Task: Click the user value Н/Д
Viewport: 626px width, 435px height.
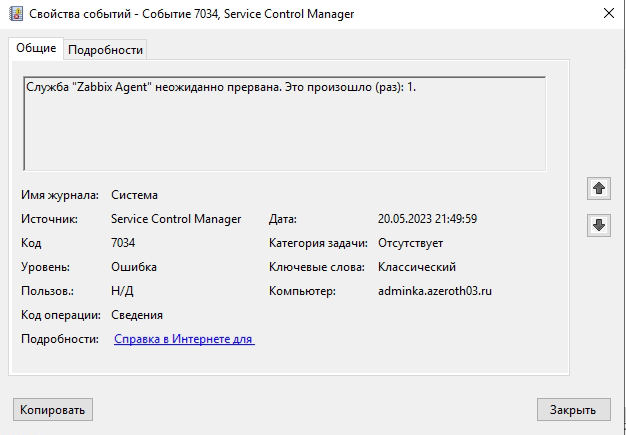Action: [122, 291]
